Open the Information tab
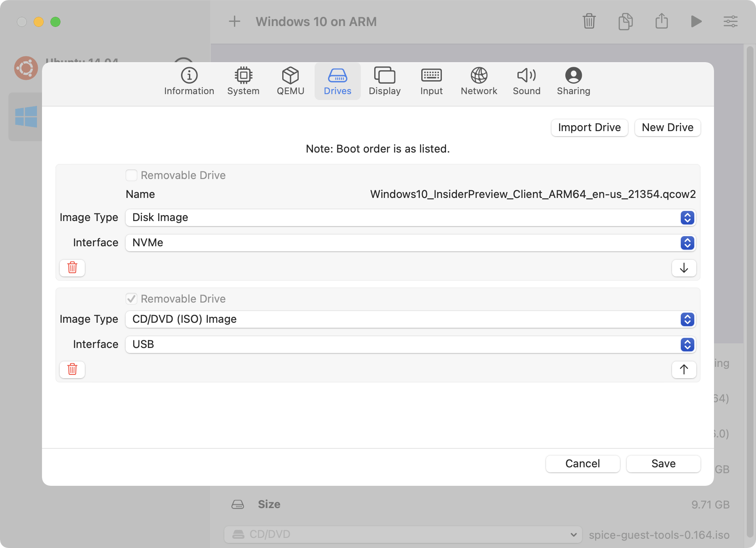This screenshot has height=548, width=756. point(189,81)
